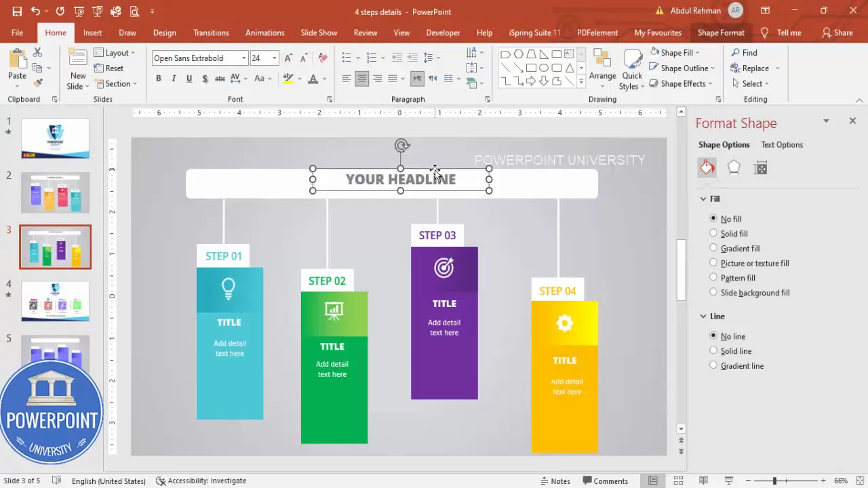Viewport: 868px width, 488px height.
Task: Click the Arrange button
Action: pyautogui.click(x=602, y=68)
